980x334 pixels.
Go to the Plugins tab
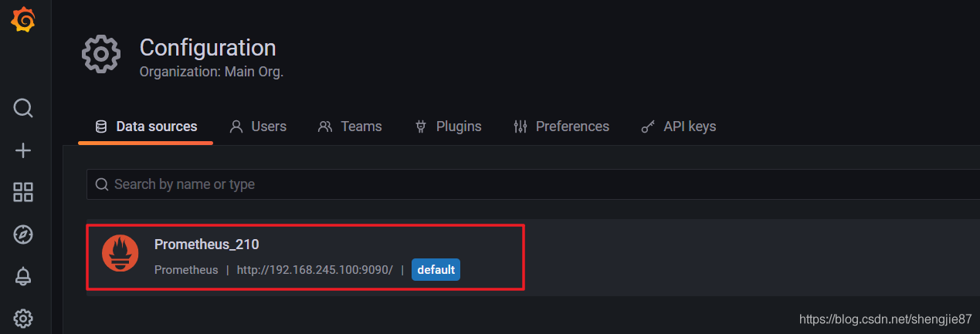448,127
